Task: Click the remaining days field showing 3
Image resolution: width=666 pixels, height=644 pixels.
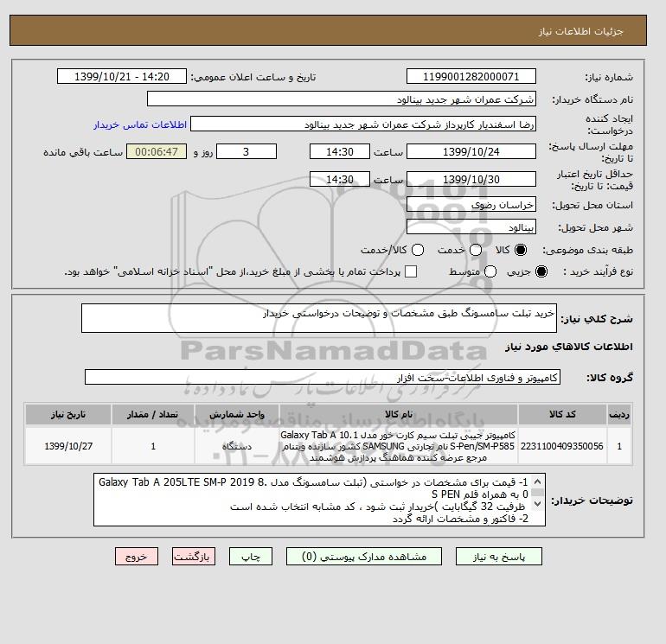Action: pyautogui.click(x=247, y=151)
